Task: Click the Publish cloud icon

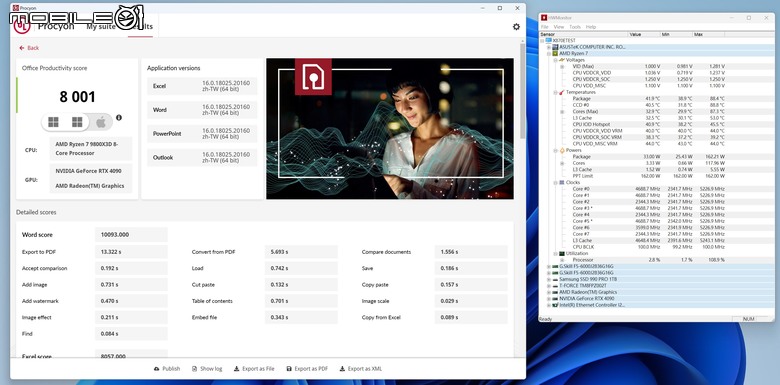Action: pos(156,369)
